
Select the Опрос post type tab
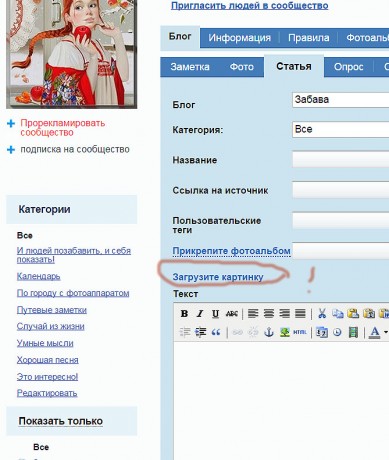[x=348, y=67]
